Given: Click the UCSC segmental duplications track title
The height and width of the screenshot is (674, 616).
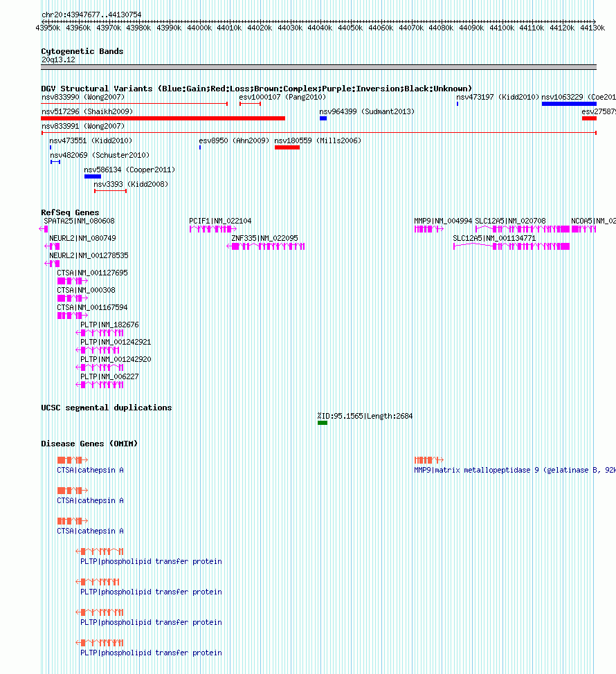Looking at the screenshot, I should pyautogui.click(x=107, y=408).
